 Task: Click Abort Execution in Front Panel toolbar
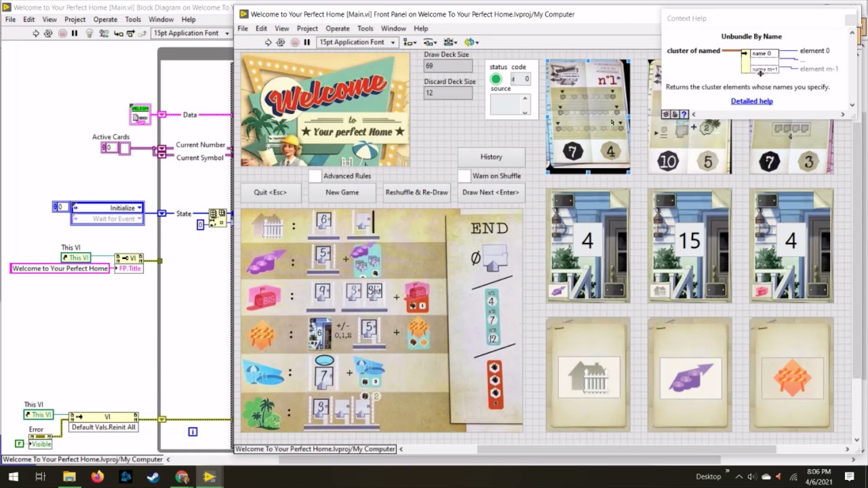pos(294,42)
